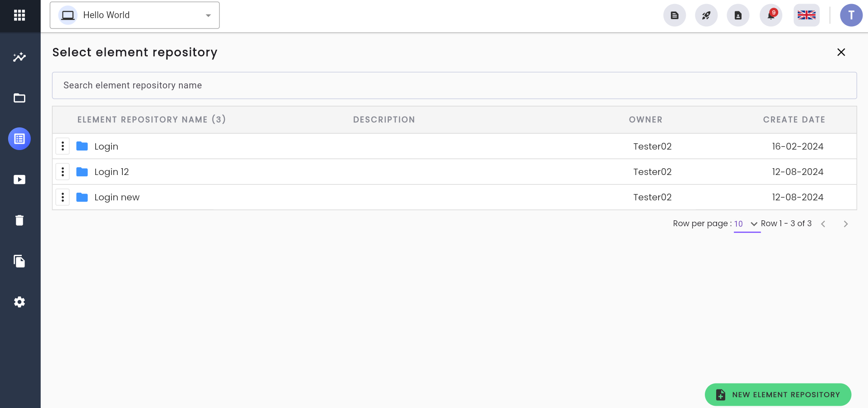This screenshot has width=868, height=408.
Task: Open notifications bell with badge
Action: 771,15
